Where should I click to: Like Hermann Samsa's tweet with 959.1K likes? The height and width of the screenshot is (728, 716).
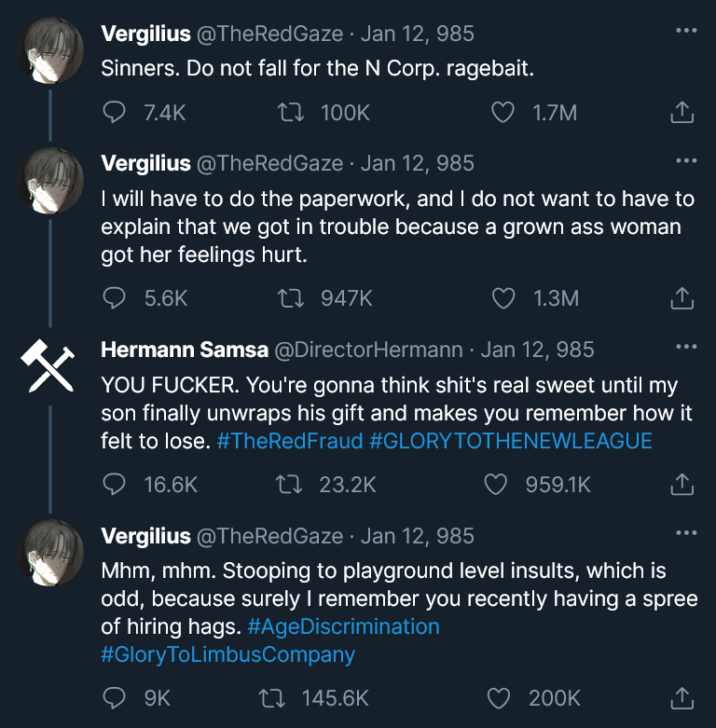pos(497,485)
